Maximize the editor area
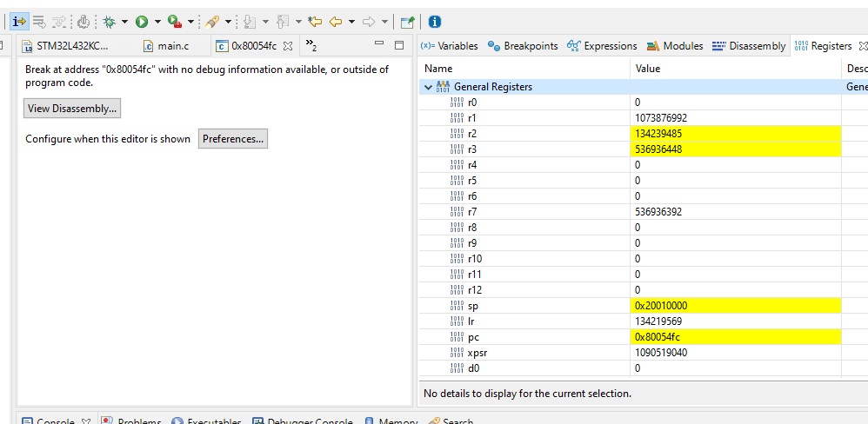This screenshot has height=424, width=868. pos(399,45)
